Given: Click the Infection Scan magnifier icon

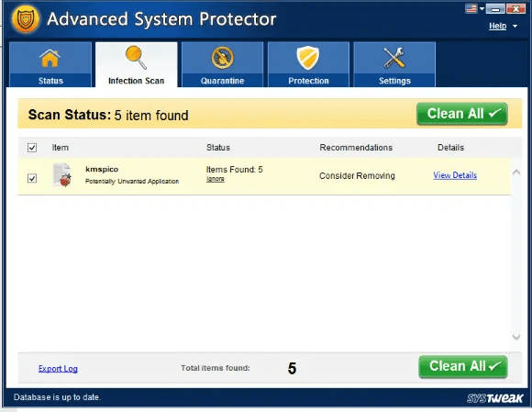Looking at the screenshot, I should 136,58.
